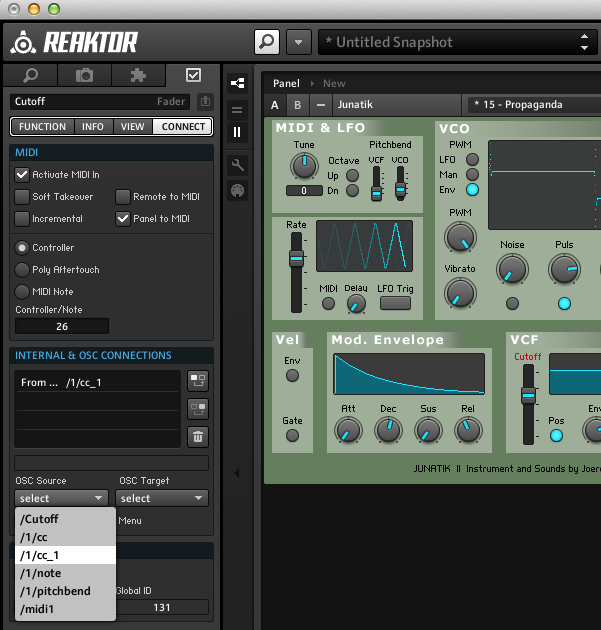
Task: Step to the previous snapshot with up arrow
Action: click(x=585, y=37)
